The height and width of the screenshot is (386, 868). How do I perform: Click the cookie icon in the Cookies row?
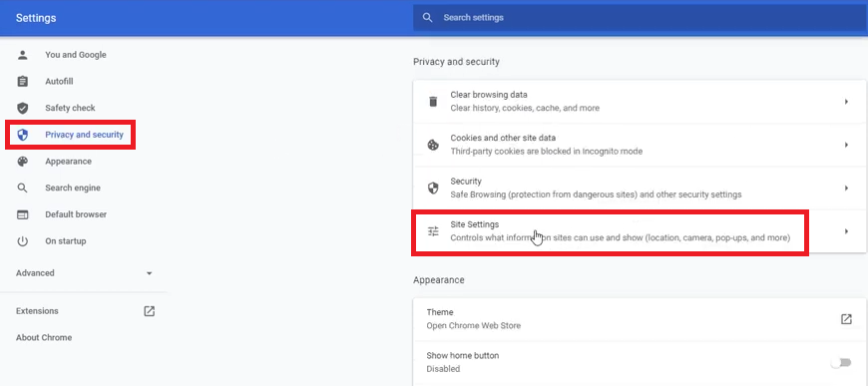[433, 145]
